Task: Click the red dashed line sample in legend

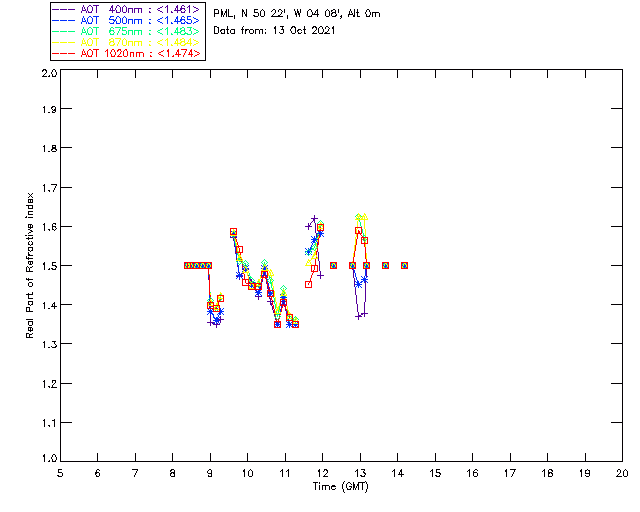Action: pyautogui.click(x=64, y=53)
